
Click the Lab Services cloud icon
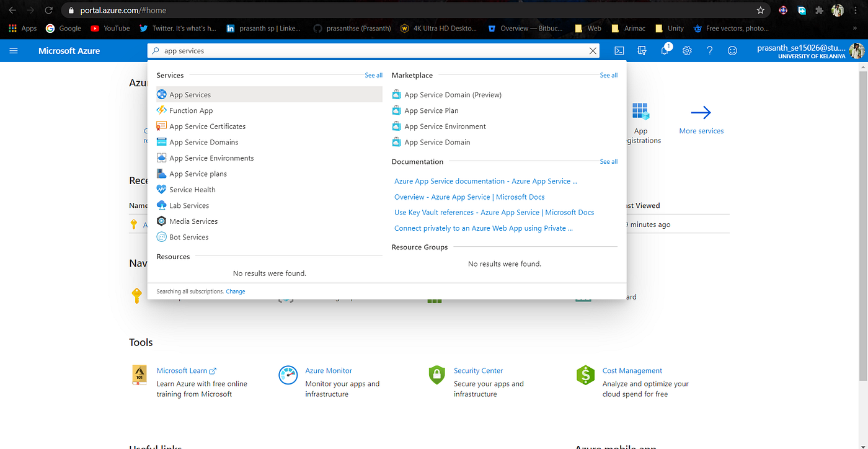click(161, 205)
